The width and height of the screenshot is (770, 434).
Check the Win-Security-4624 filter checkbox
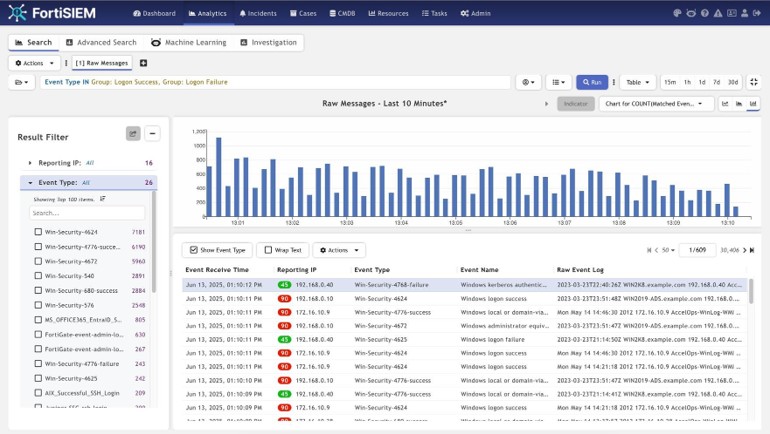37,232
